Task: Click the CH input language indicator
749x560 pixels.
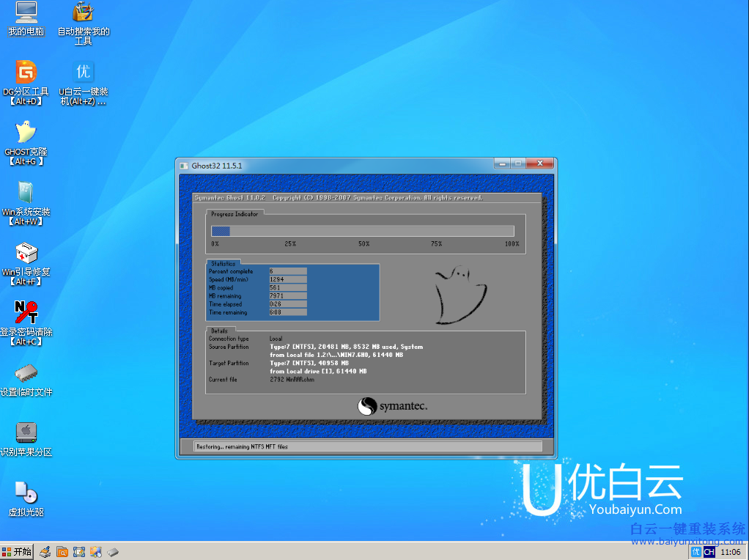Action: tap(709, 552)
